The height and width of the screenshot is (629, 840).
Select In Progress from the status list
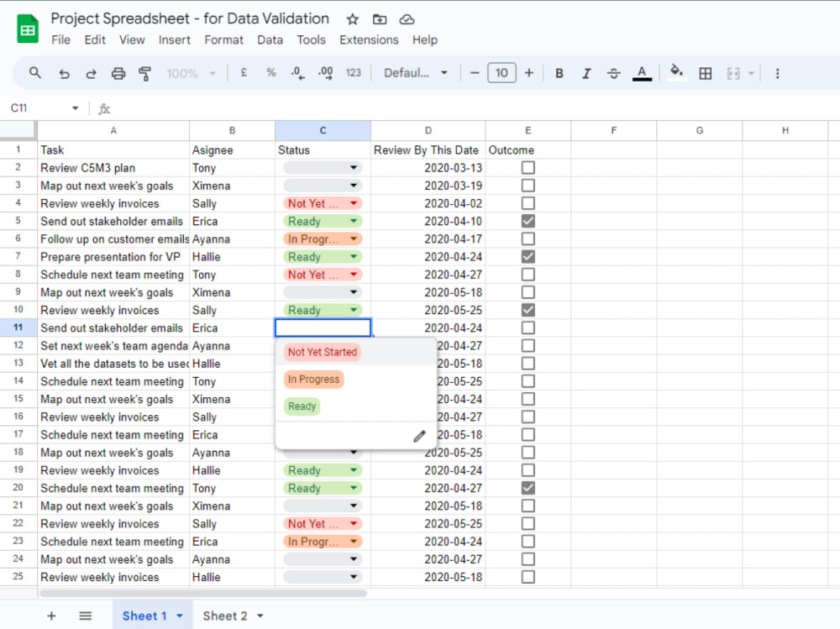(x=313, y=379)
